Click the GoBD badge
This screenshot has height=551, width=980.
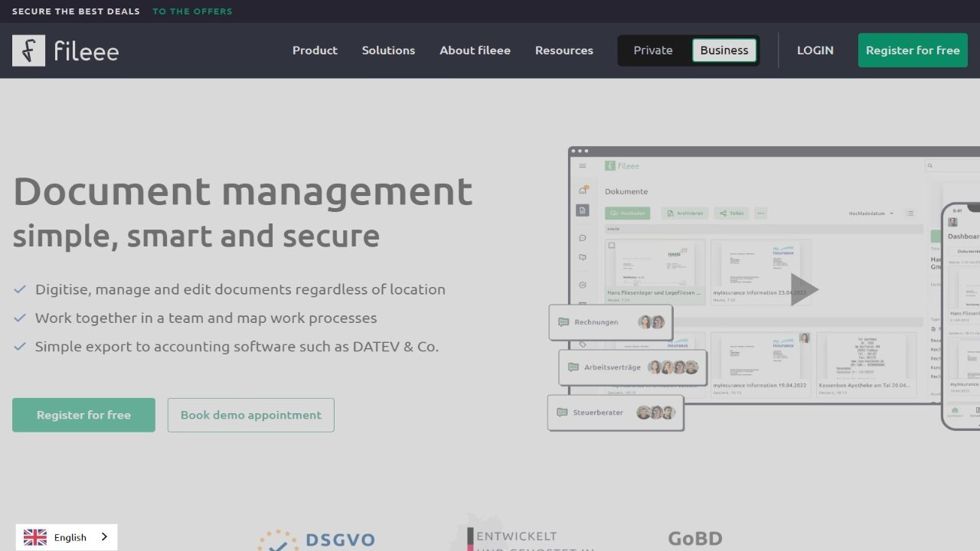click(695, 539)
